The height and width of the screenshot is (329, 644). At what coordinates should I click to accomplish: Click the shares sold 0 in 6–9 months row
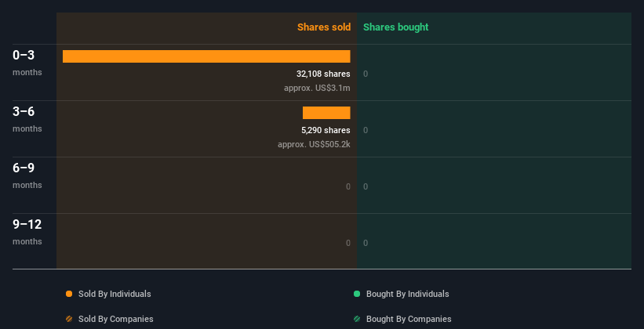tap(348, 186)
